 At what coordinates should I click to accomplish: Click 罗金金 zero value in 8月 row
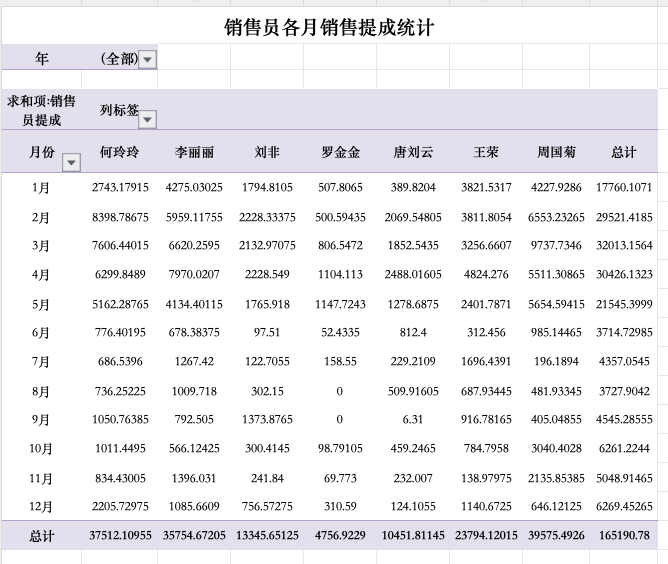click(x=340, y=391)
